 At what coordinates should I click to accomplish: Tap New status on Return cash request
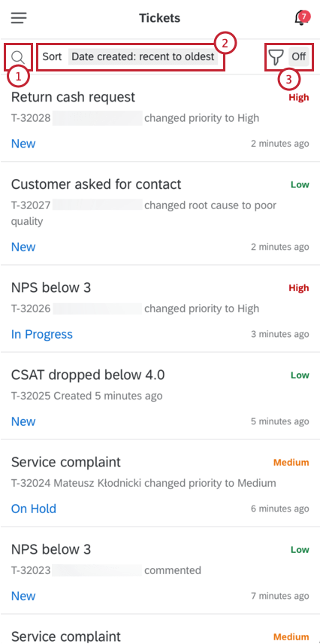(x=23, y=144)
